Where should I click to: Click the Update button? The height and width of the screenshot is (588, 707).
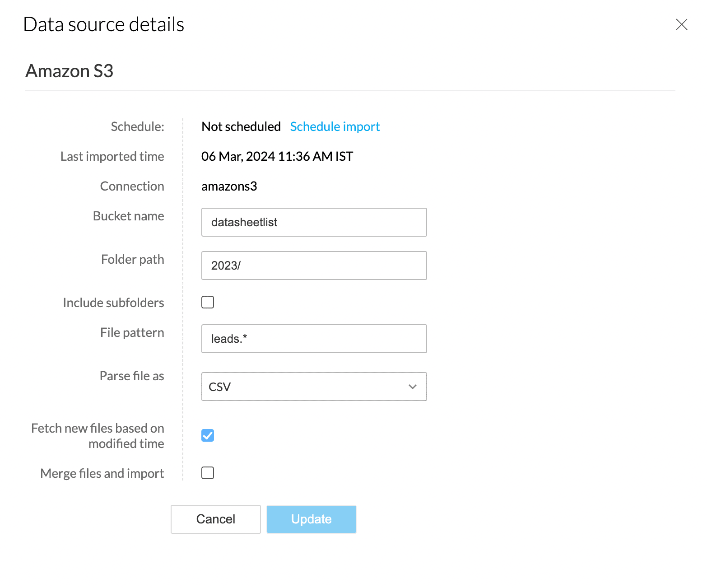[311, 519]
